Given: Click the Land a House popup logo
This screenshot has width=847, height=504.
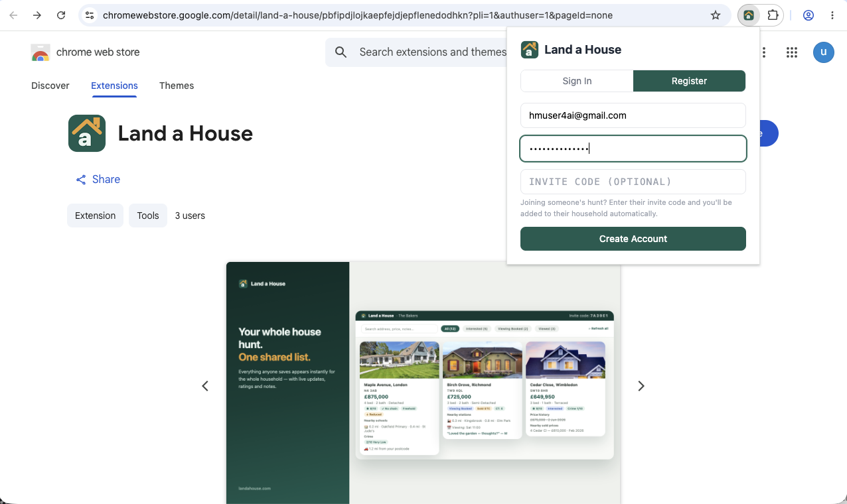Looking at the screenshot, I should (x=530, y=50).
